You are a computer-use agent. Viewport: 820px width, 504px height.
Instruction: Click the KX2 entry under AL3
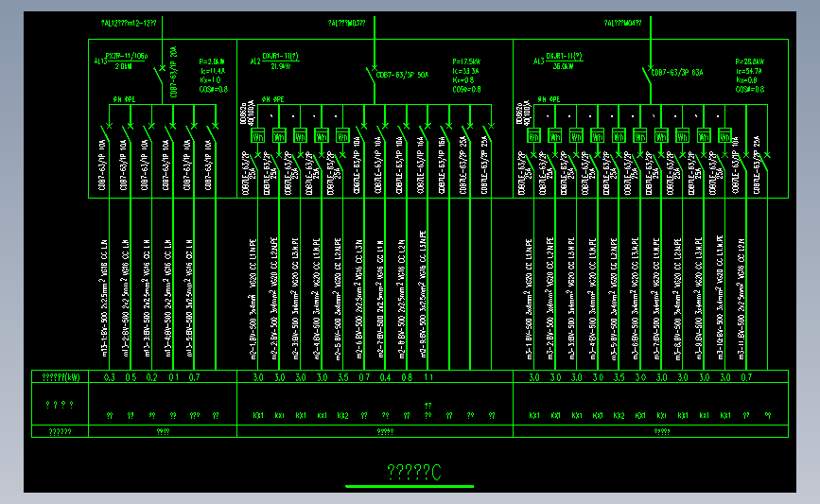[x=619, y=416]
